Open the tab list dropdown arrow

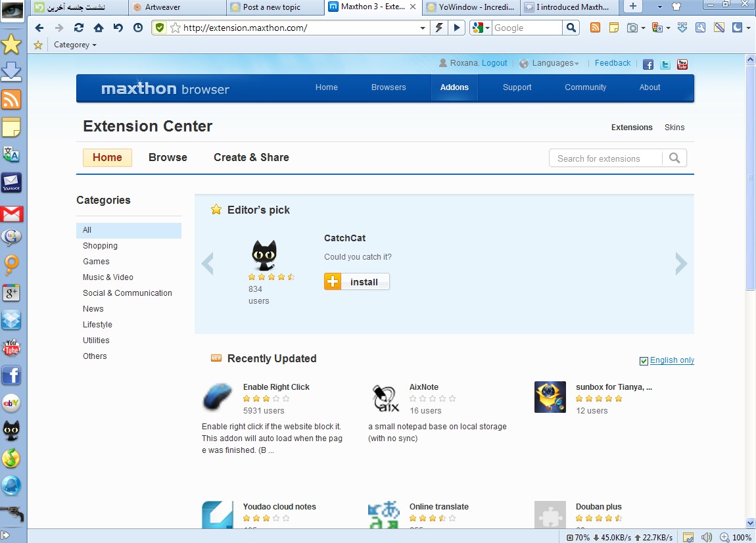tap(659, 7)
